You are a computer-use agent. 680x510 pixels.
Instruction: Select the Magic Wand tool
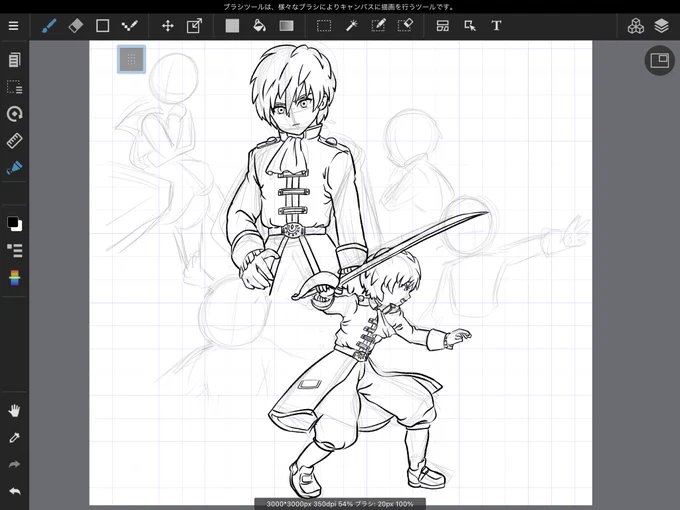(351, 26)
